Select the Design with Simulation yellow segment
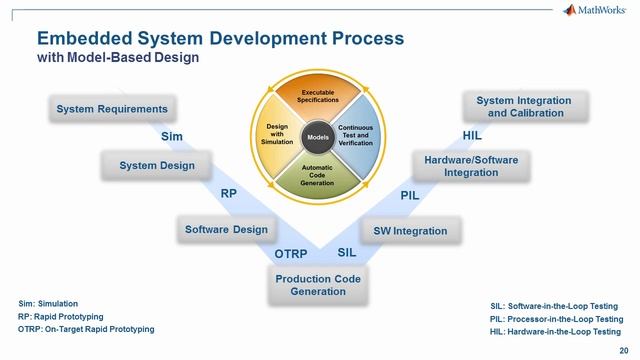 tap(277, 134)
